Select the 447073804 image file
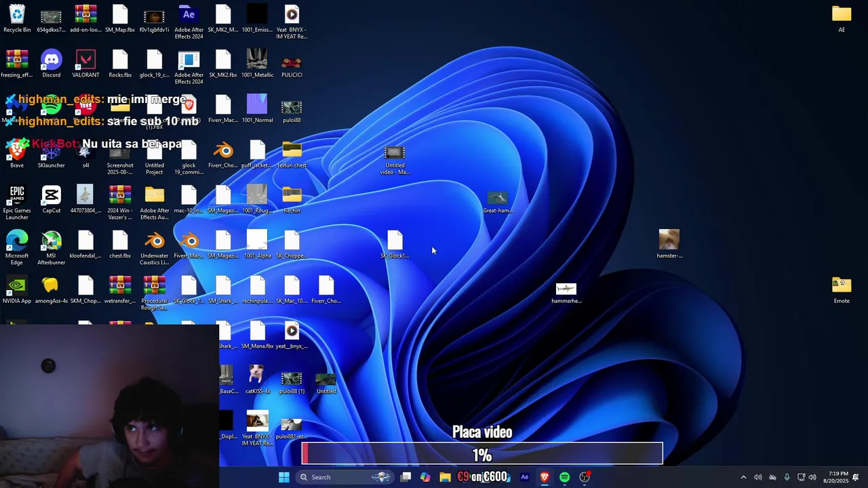868x488 pixels. [85, 200]
